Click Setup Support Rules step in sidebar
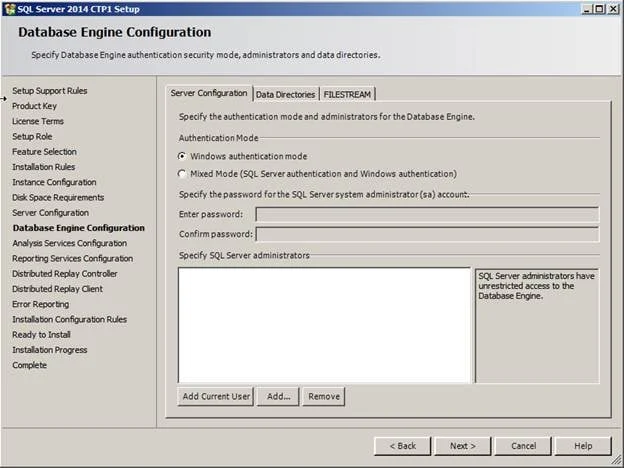The image size is (624, 468). [x=50, y=91]
